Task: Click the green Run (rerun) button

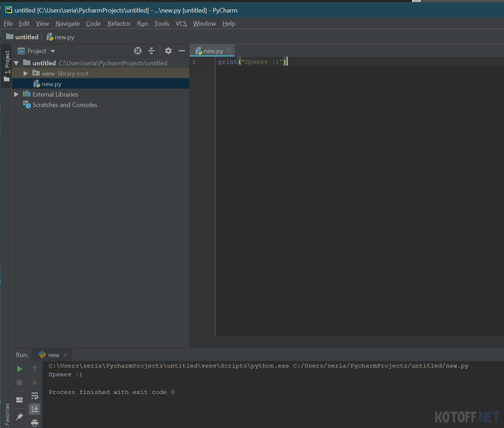Action: [19, 369]
